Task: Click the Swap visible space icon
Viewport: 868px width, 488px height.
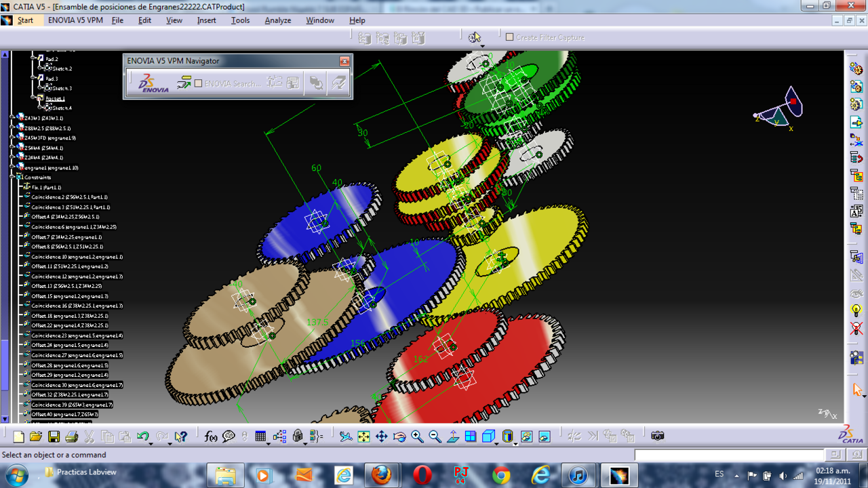Action: (x=544, y=437)
